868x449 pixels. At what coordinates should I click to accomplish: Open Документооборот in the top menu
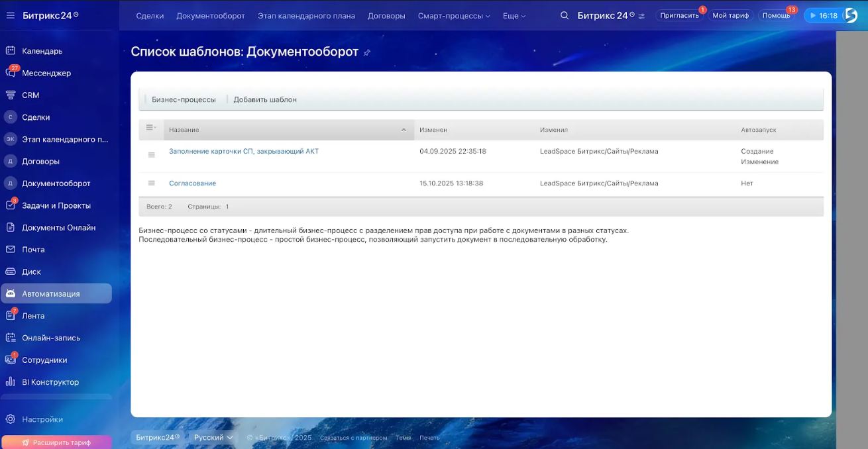210,16
